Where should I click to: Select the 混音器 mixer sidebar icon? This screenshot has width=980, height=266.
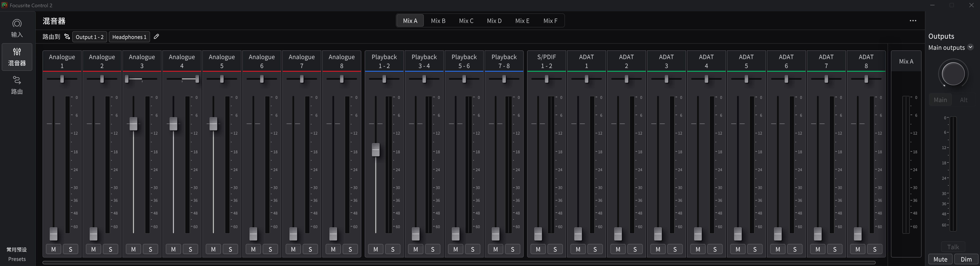point(17,57)
